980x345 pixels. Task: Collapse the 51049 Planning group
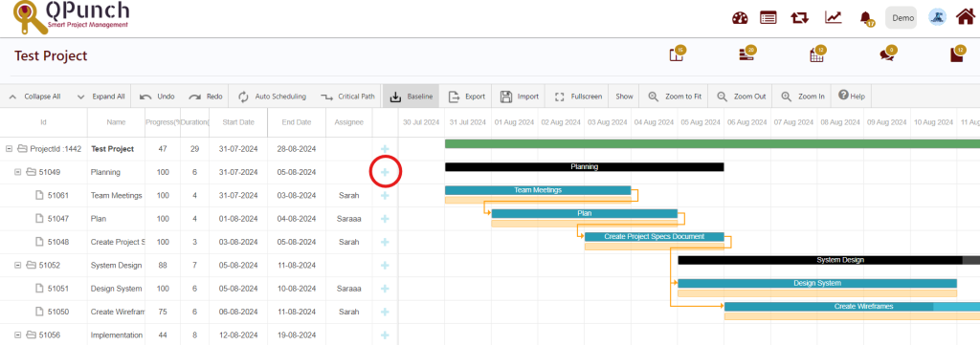point(18,172)
